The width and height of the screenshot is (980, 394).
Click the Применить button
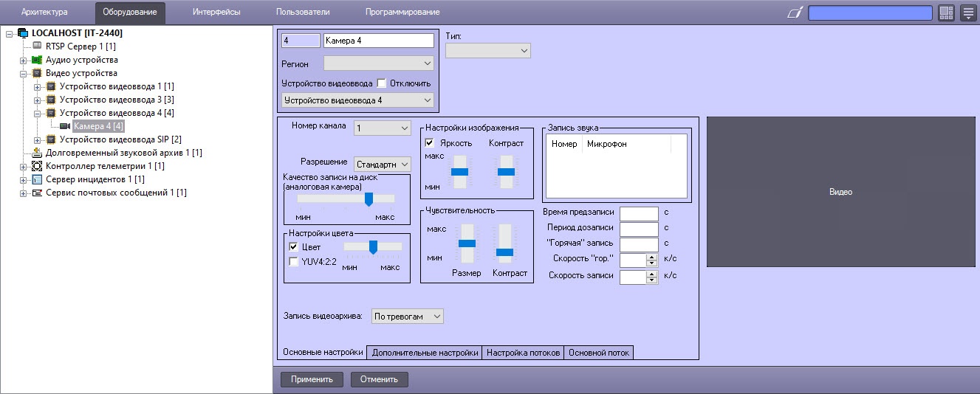[312, 379]
